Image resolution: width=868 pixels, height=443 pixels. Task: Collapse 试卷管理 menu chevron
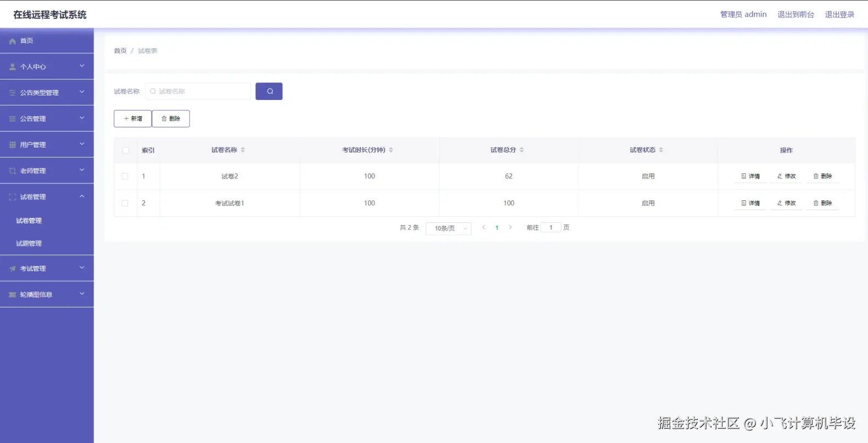[x=82, y=196]
